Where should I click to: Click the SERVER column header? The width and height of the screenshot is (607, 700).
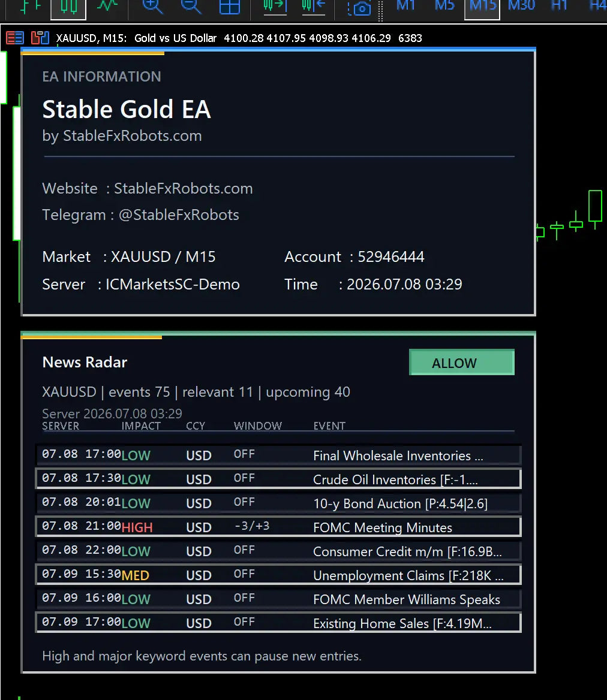pos(61,426)
